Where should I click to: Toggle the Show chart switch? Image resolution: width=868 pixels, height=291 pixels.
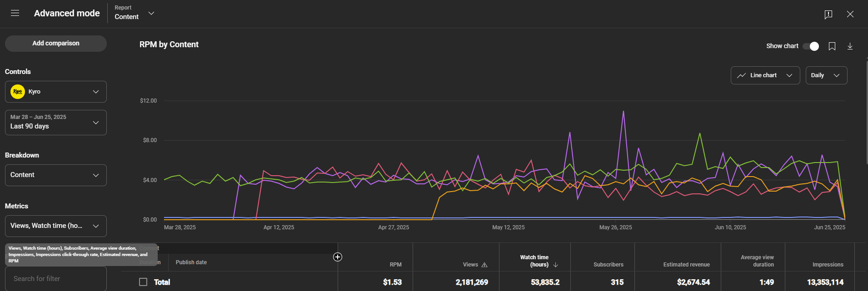pos(811,46)
